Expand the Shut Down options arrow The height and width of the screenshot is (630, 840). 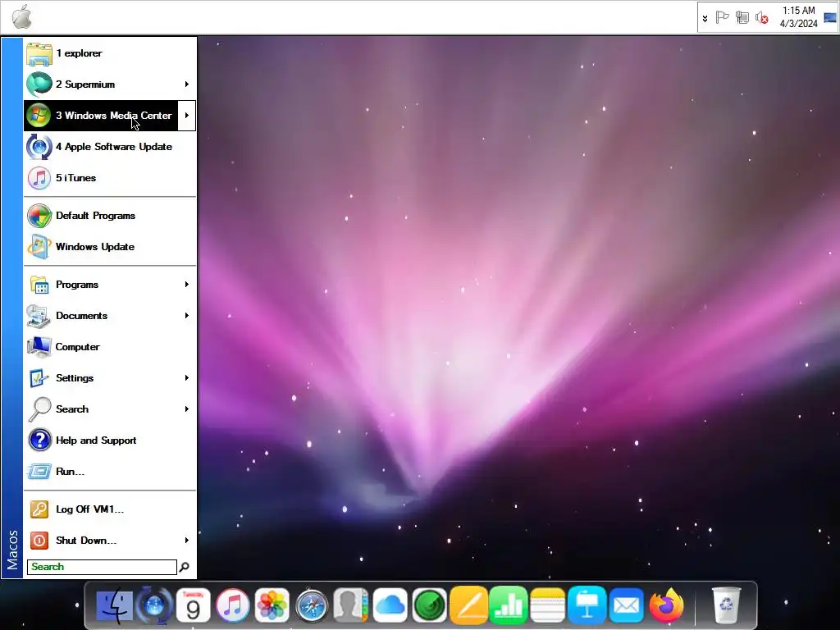tap(186, 540)
